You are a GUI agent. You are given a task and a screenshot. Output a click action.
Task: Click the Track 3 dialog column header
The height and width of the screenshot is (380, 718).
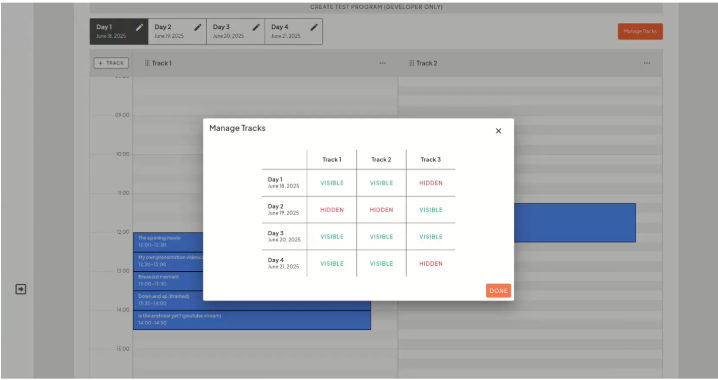click(431, 160)
